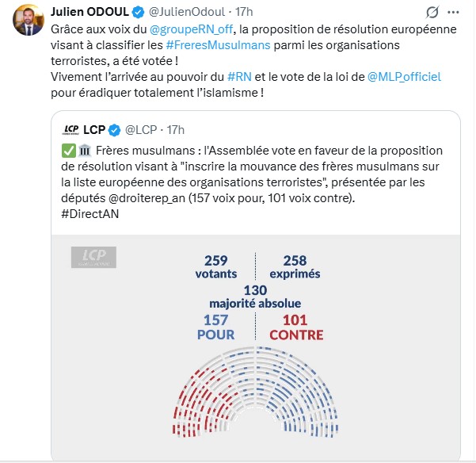Image resolution: width=476 pixels, height=463 pixels.
Task: Click the #RN hashtag
Action: [x=240, y=76]
